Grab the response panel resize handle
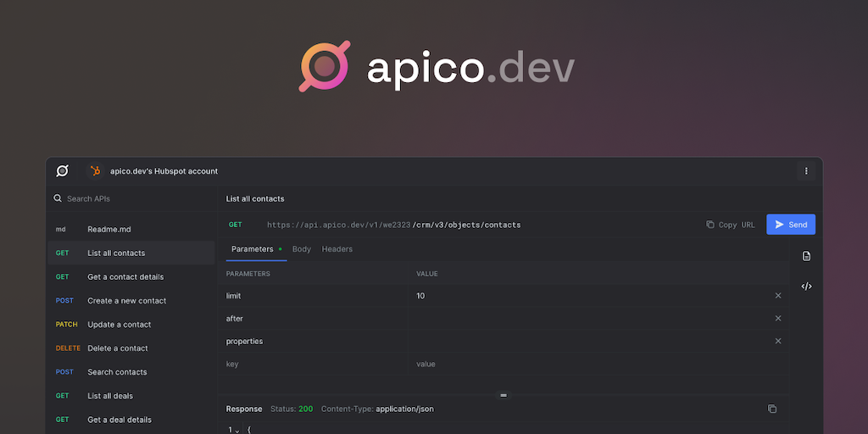This screenshot has width=868, height=434. pos(504,395)
